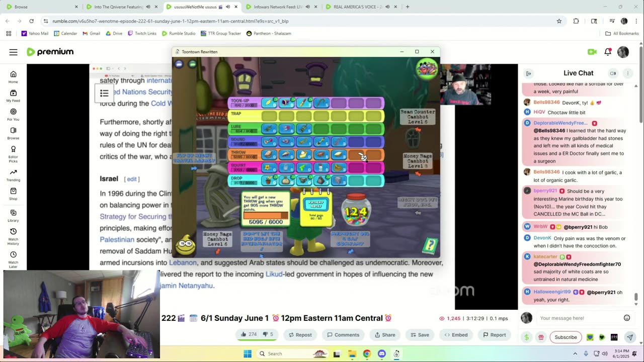Select the sound bike horn gag
644x362 pixels.
coord(269,142)
